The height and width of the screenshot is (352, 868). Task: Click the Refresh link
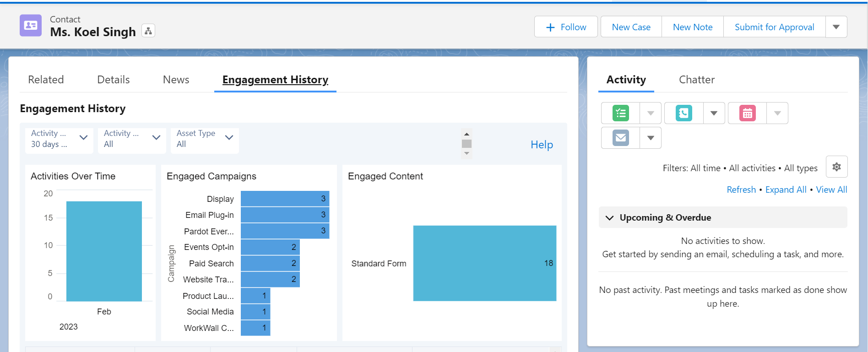[x=741, y=190]
